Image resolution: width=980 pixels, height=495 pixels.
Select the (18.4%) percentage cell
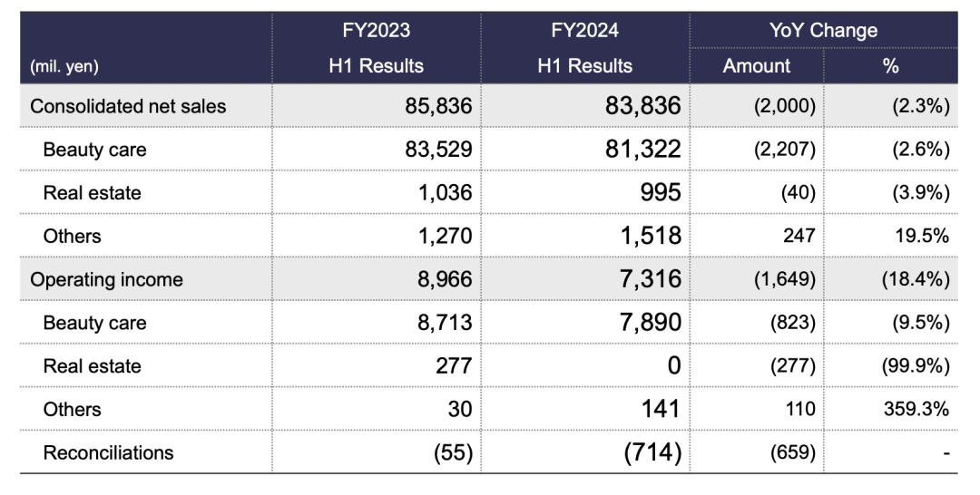915,279
